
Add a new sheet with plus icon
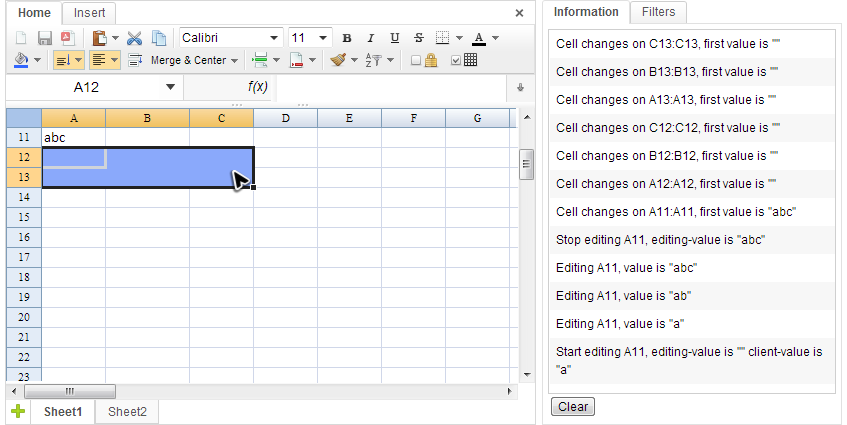click(18, 411)
